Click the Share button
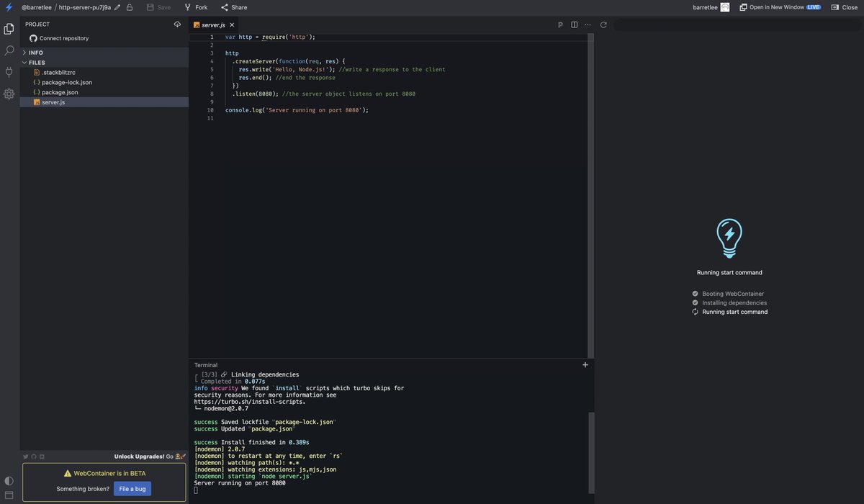Image resolution: width=864 pixels, height=504 pixels. pos(234,7)
